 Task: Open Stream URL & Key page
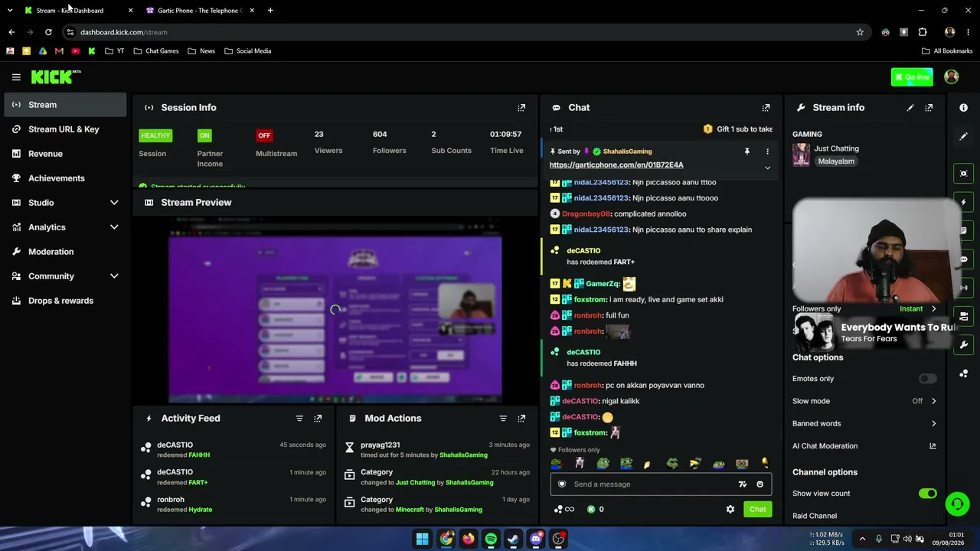tap(65, 129)
